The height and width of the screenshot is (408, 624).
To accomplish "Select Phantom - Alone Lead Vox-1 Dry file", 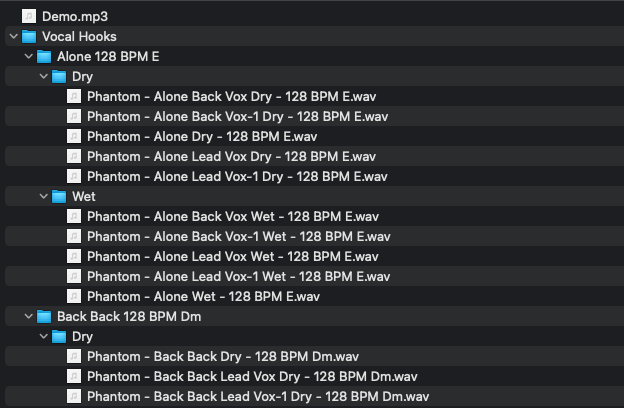I will (236, 176).
